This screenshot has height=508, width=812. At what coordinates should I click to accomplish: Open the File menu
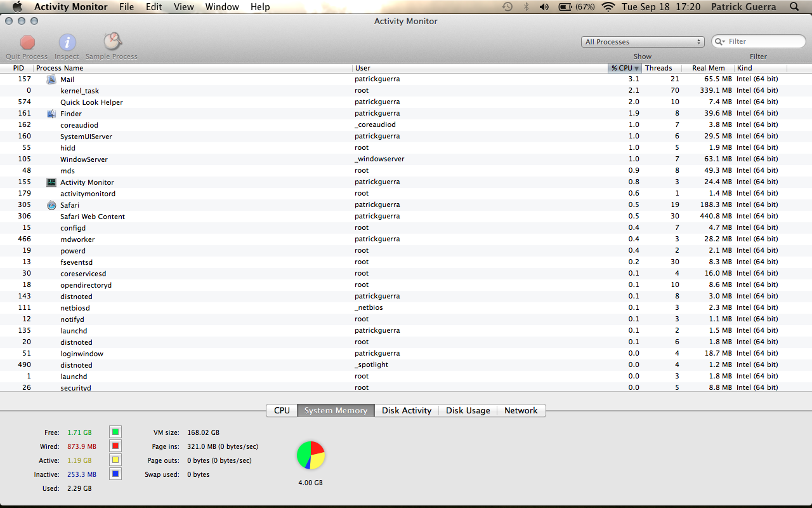click(x=126, y=7)
